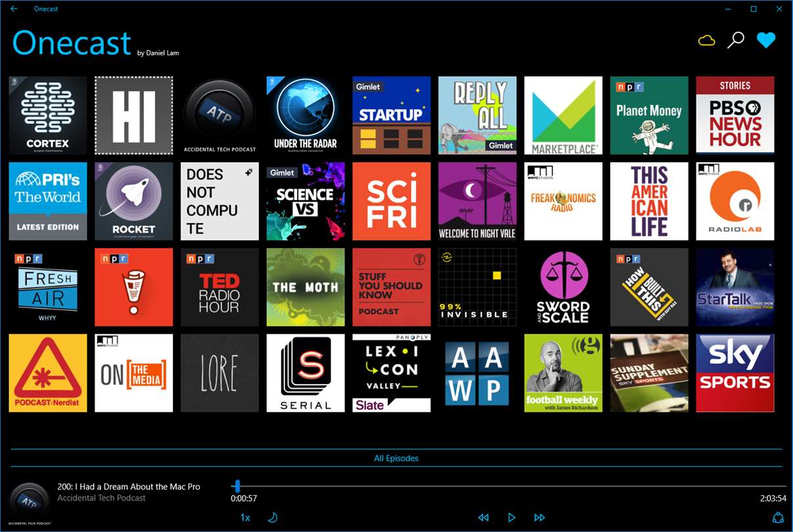Open the StarTalk tile
This screenshot has height=532, width=793.
[x=735, y=287]
